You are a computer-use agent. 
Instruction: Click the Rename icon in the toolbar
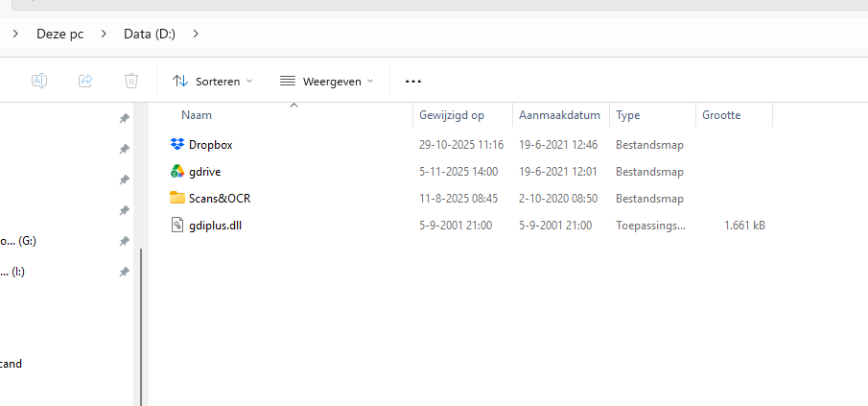(x=38, y=81)
